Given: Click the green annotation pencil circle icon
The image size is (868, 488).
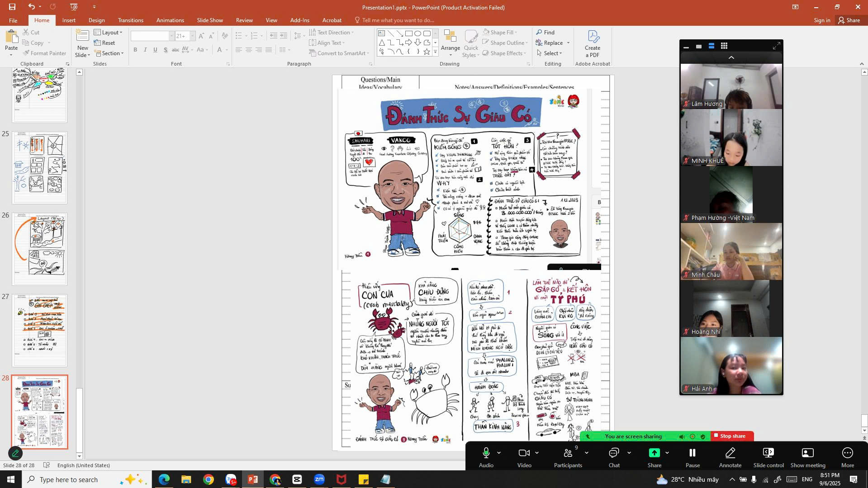Looking at the screenshot, I should tap(15, 453).
